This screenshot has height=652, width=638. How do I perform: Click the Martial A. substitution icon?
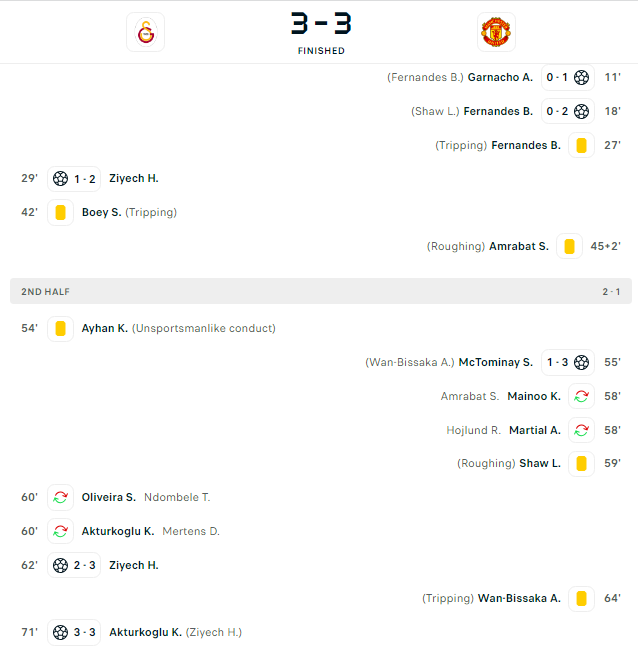[581, 430]
